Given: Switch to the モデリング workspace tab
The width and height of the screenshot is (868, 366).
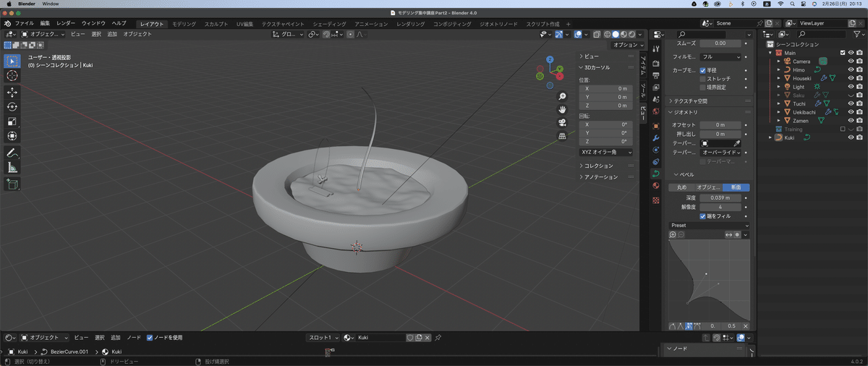Looking at the screenshot, I should (x=183, y=24).
